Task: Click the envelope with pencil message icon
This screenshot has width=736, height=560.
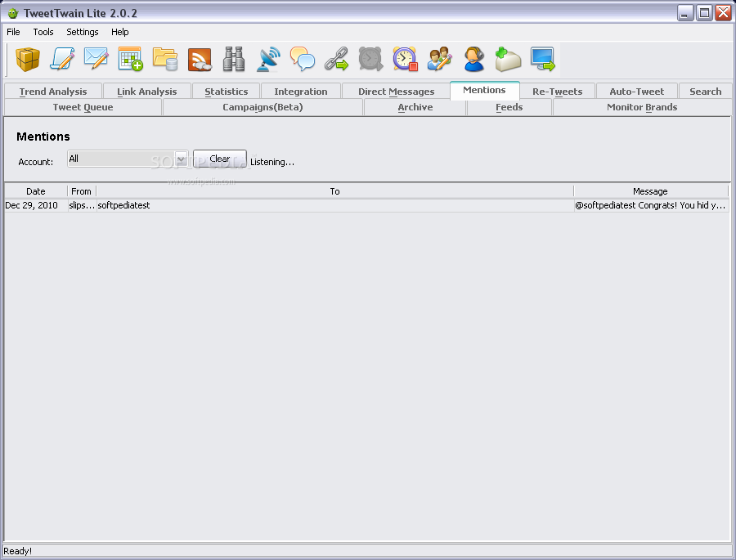Action: coord(96,59)
